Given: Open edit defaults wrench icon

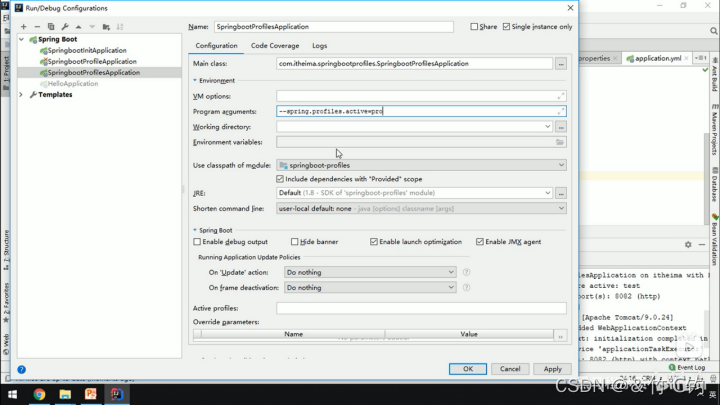Looking at the screenshot, I should pyautogui.click(x=65, y=27).
